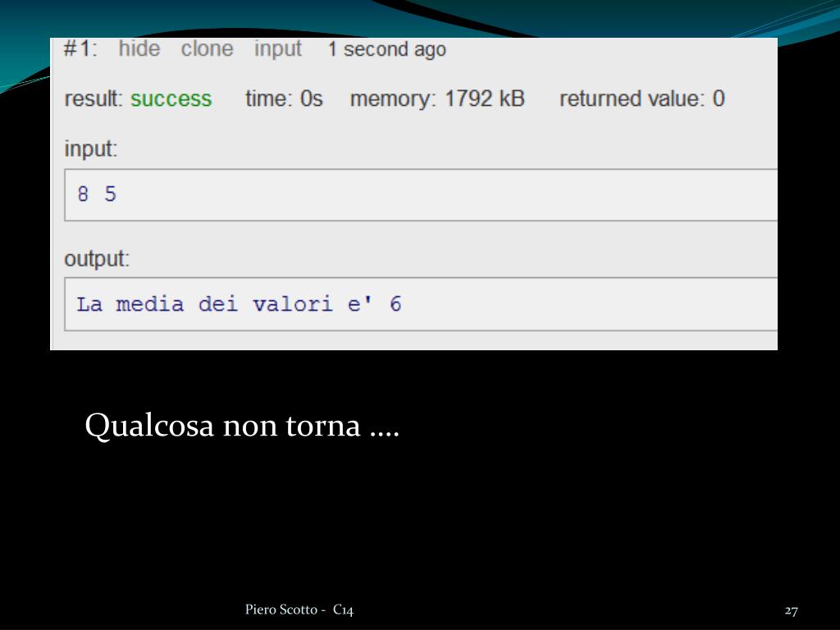Click the clone link
840x630 pixels.
[x=208, y=48]
